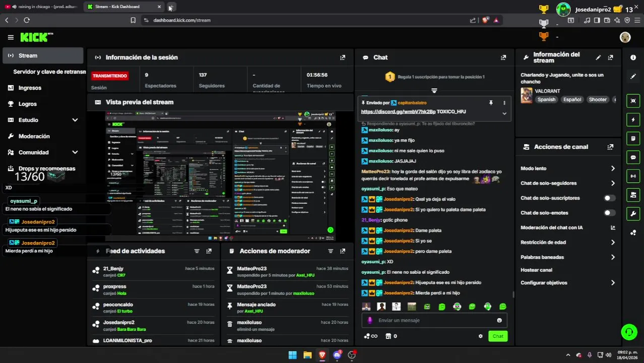644x363 pixels.
Task: Open chat settings gear next to the Chat button
Action: pyautogui.click(x=480, y=336)
